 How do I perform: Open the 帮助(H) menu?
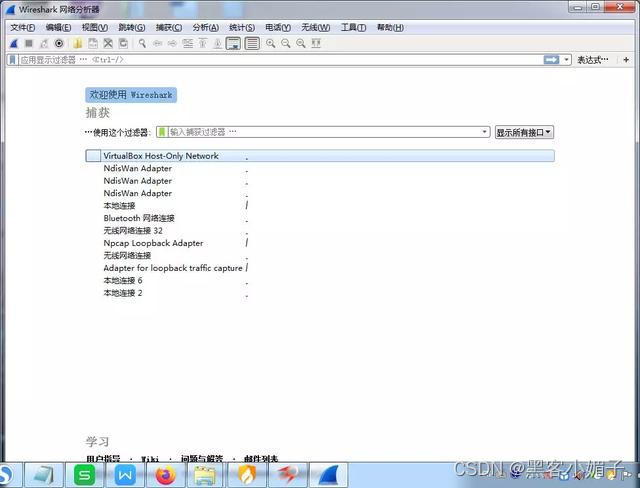coord(390,27)
